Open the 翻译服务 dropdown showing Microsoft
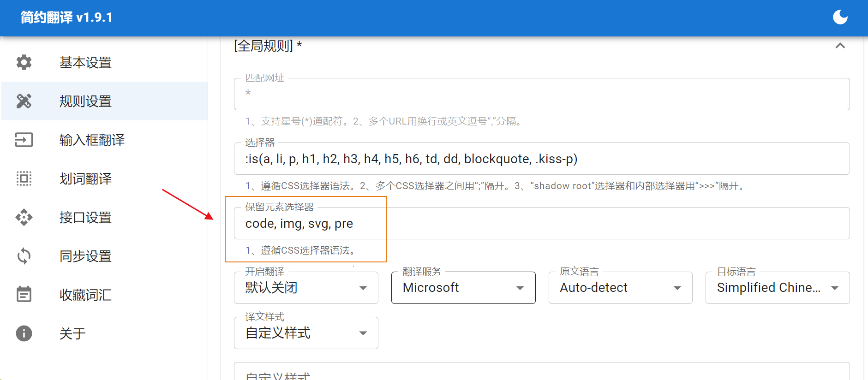 pyautogui.click(x=463, y=288)
